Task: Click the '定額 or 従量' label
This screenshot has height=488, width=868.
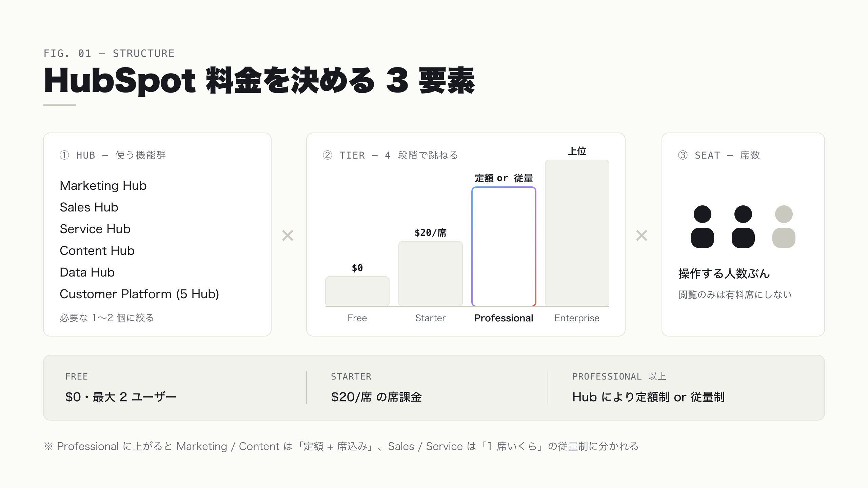Action: pos(504,178)
